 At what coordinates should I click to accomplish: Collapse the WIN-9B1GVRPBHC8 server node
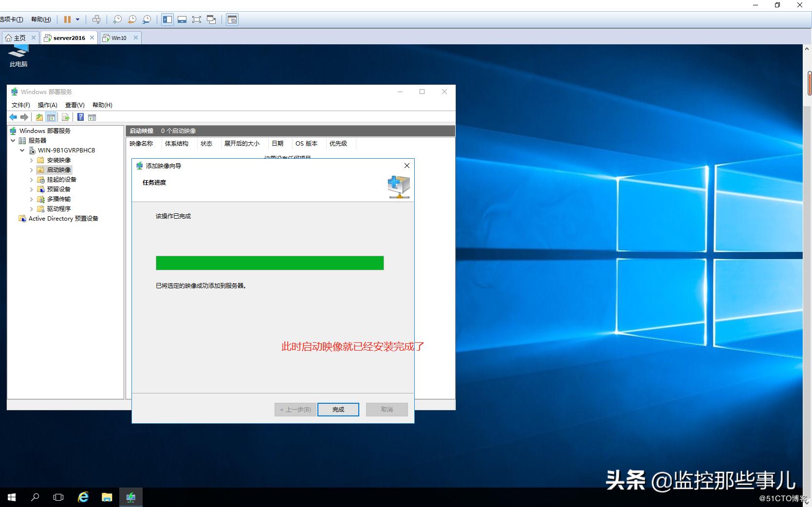[x=22, y=150]
